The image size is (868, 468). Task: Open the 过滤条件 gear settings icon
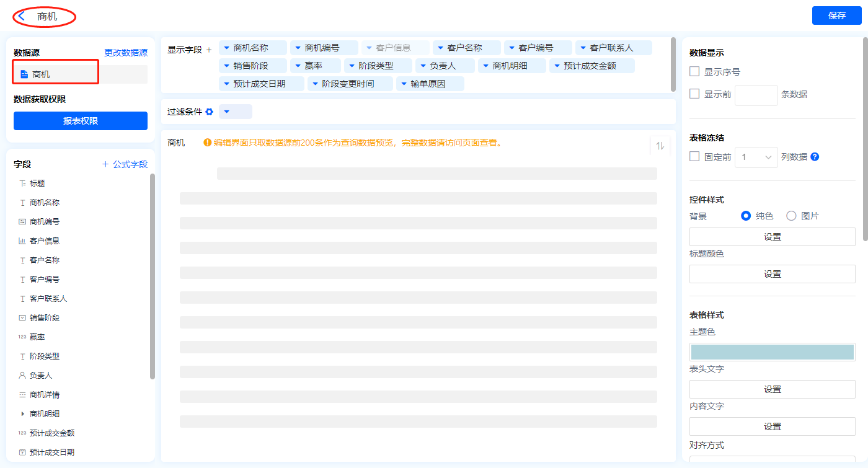(x=209, y=112)
